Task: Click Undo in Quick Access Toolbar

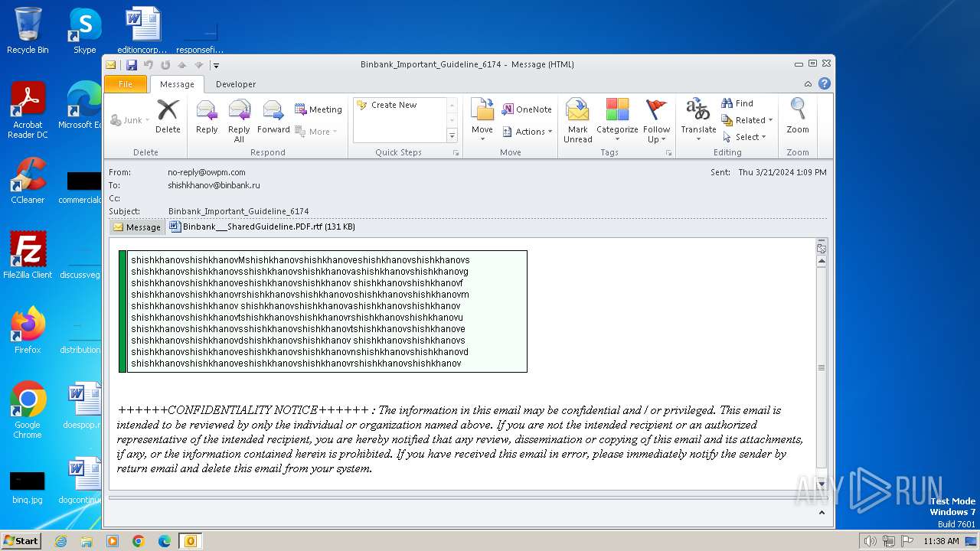Action: click(149, 65)
